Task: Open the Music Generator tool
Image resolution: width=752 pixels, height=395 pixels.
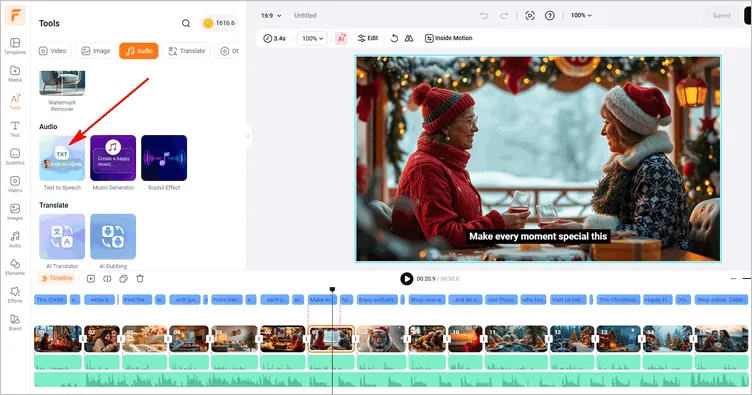Action: 113,163
